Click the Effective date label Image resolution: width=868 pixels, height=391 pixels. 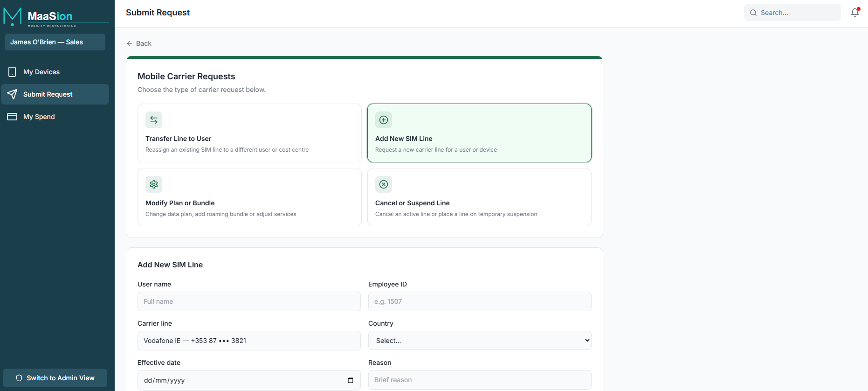click(159, 363)
